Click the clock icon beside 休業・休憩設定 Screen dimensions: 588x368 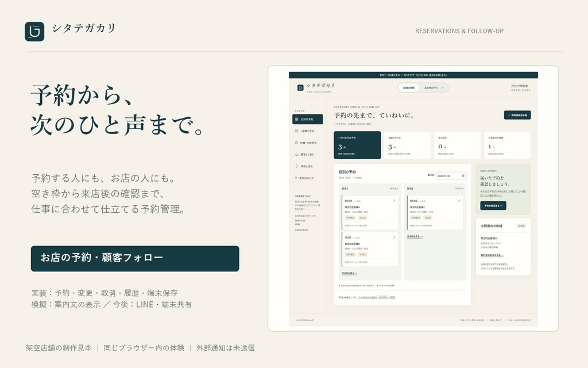tap(297, 143)
